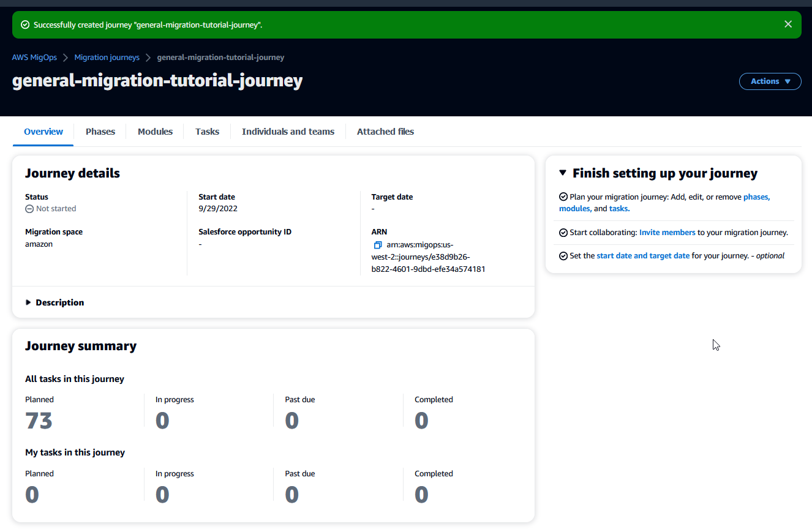Click the My tasks in this journey label
Viewport: 812px width, 532px height.
click(x=75, y=452)
